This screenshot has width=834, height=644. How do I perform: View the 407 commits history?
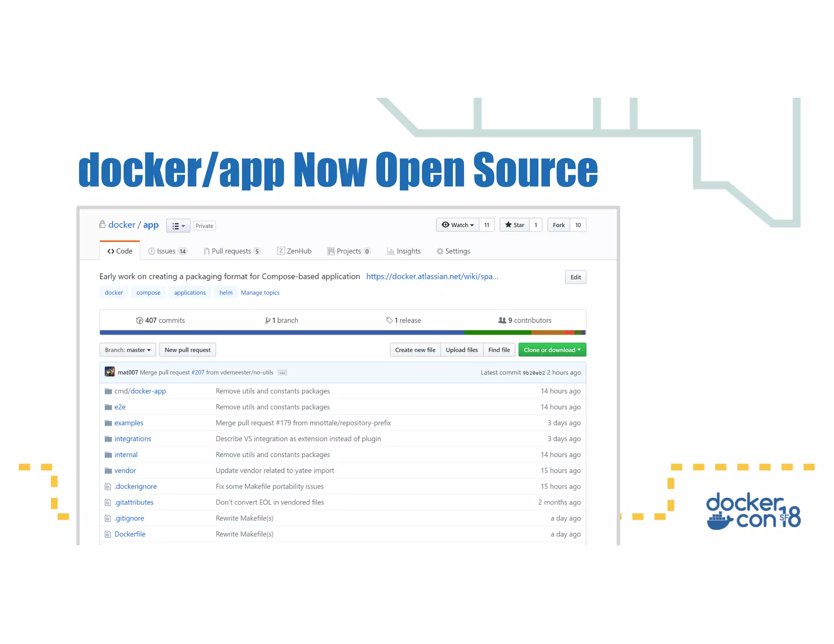[x=160, y=320]
